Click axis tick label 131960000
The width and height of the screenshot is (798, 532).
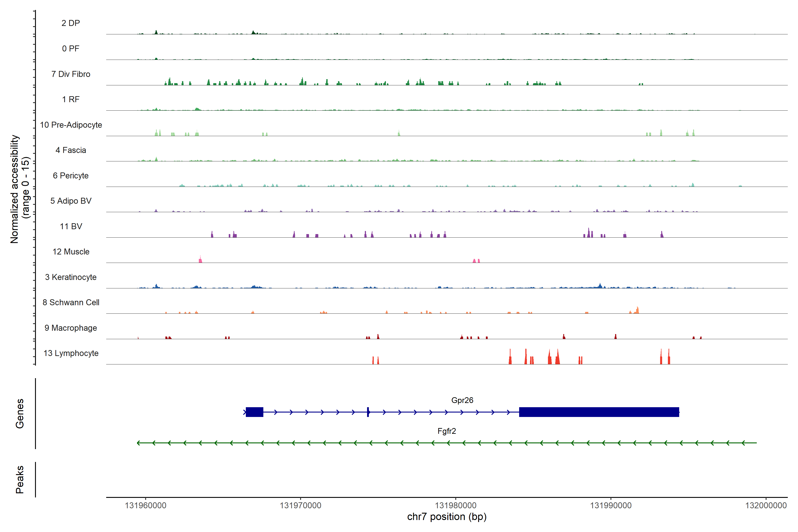[x=146, y=505]
